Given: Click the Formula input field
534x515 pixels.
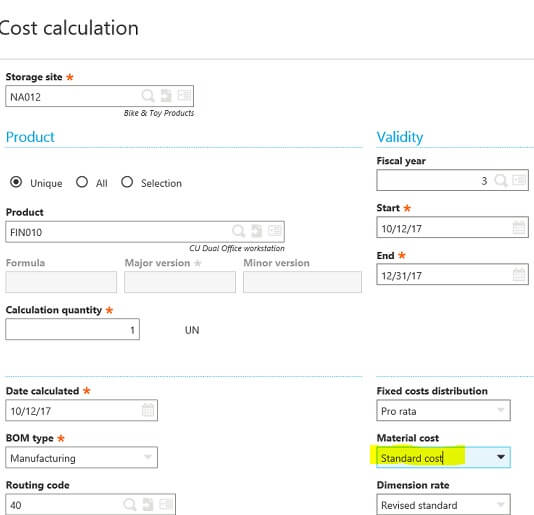Looking at the screenshot, I should point(61,282).
